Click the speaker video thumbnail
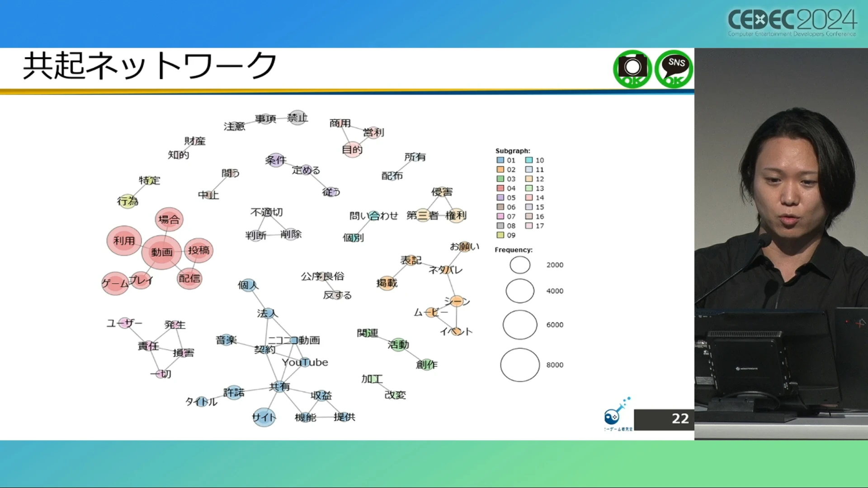The height and width of the screenshot is (488, 868). tap(781, 244)
